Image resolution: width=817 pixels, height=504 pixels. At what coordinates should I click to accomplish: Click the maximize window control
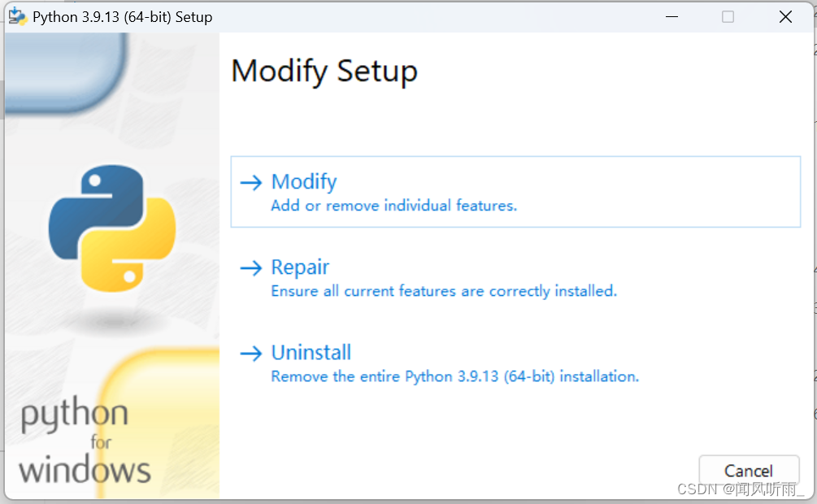(728, 16)
